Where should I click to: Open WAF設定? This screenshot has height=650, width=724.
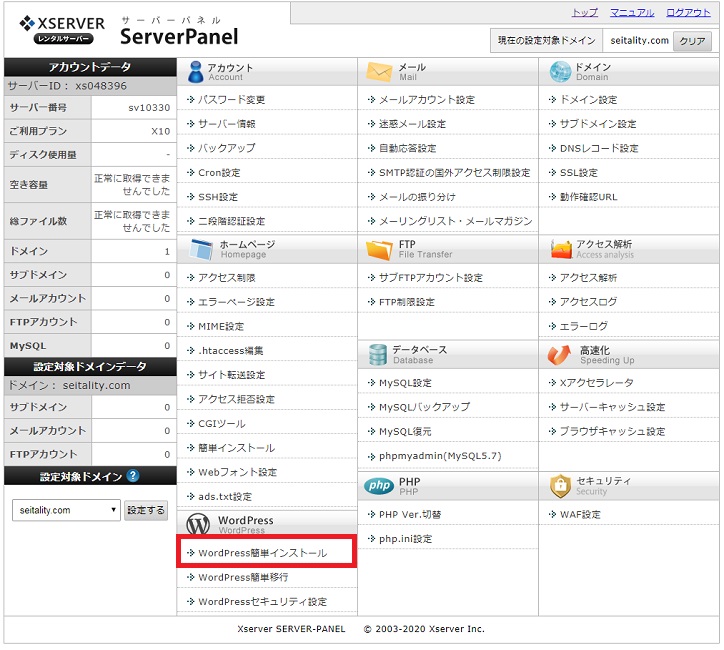click(580, 514)
